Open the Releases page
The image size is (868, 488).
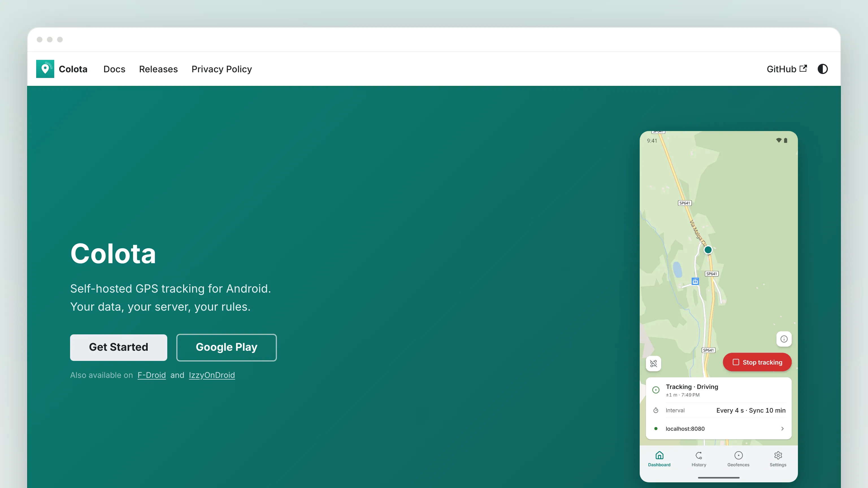click(x=158, y=69)
